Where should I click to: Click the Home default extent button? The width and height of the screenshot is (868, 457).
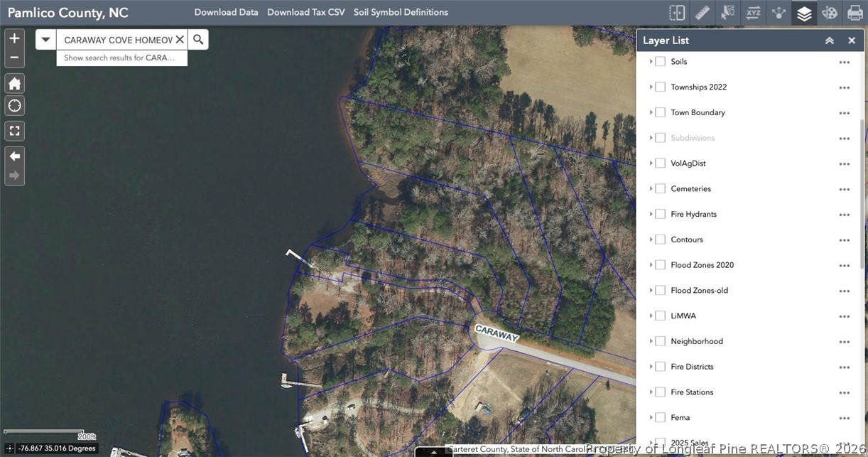click(14, 83)
